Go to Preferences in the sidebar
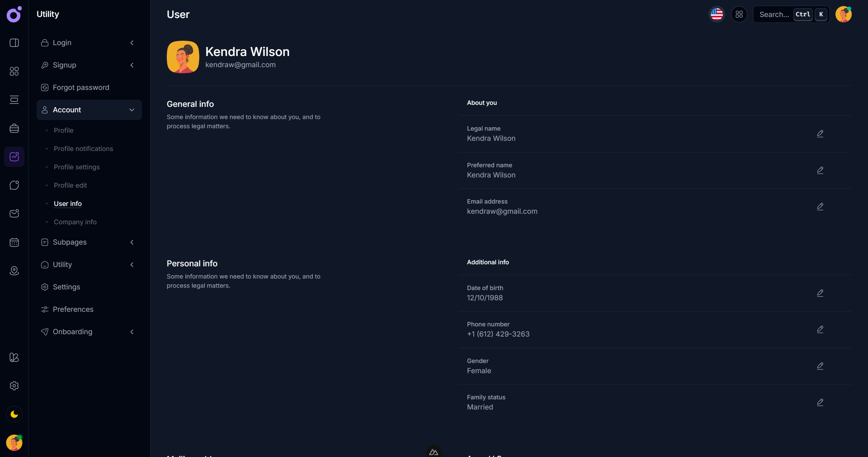868x457 pixels. click(x=73, y=309)
